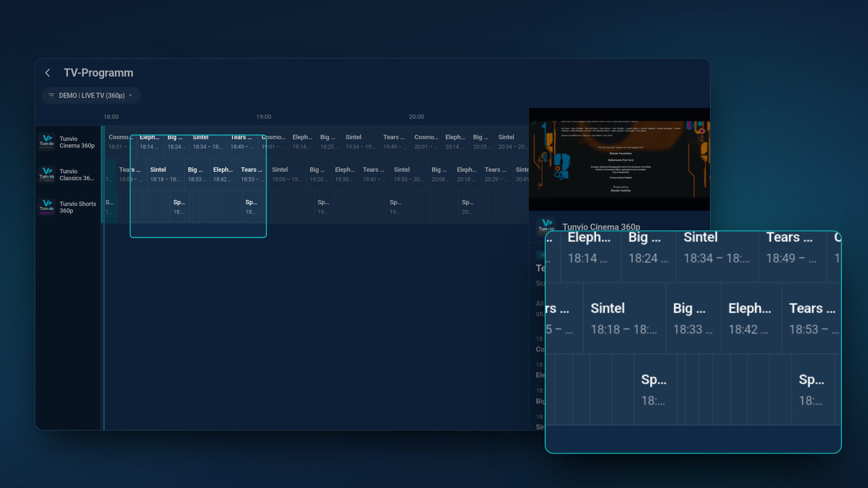
Task: Select the Sintel program at 19:06
Action: (x=287, y=175)
